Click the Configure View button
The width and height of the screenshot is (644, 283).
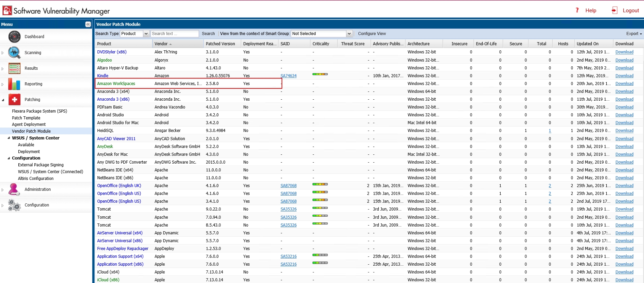coord(372,34)
